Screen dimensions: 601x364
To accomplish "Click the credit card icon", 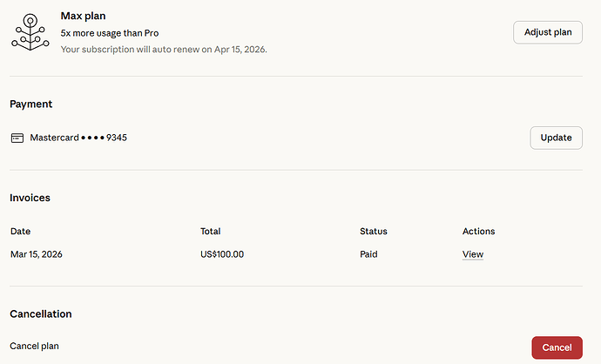I will pyautogui.click(x=17, y=138).
